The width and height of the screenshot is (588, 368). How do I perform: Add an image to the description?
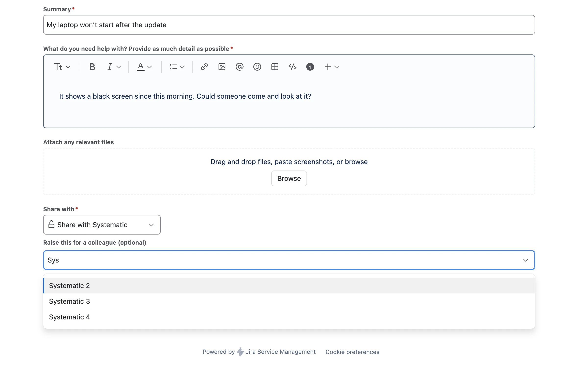222,67
